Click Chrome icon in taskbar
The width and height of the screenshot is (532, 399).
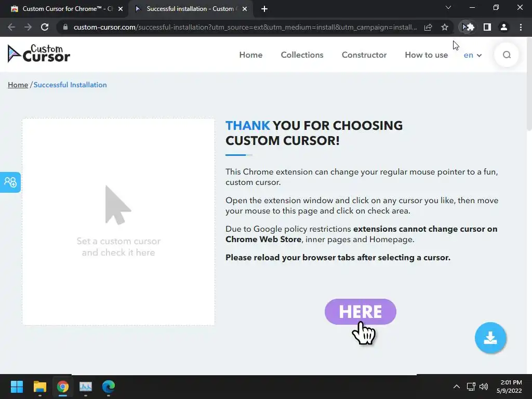pos(63,387)
